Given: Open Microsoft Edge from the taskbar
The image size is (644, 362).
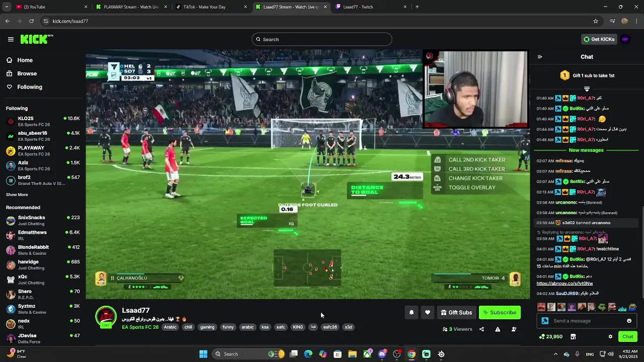Looking at the screenshot, I should click(x=308, y=354).
